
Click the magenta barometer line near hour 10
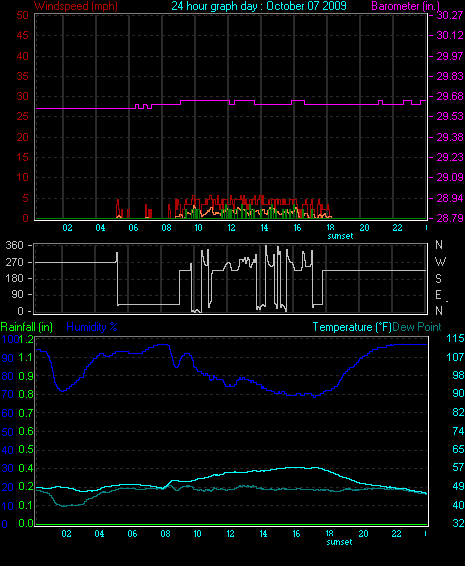198,101
